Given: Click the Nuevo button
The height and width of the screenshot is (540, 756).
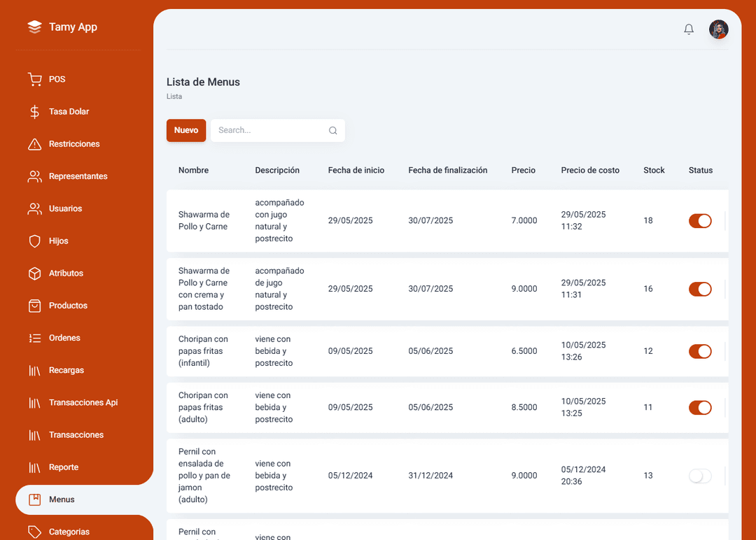Looking at the screenshot, I should [186, 131].
